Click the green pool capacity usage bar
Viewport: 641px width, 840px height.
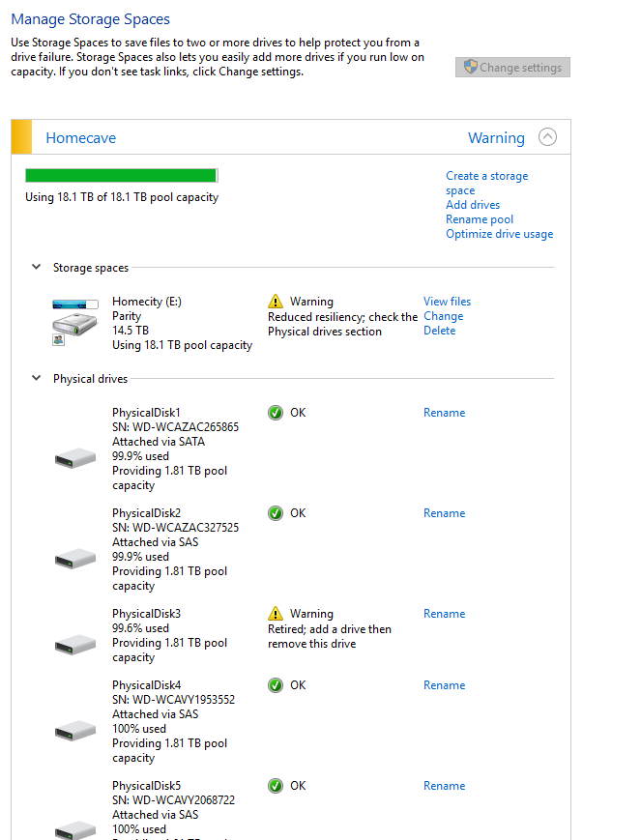tap(121, 175)
